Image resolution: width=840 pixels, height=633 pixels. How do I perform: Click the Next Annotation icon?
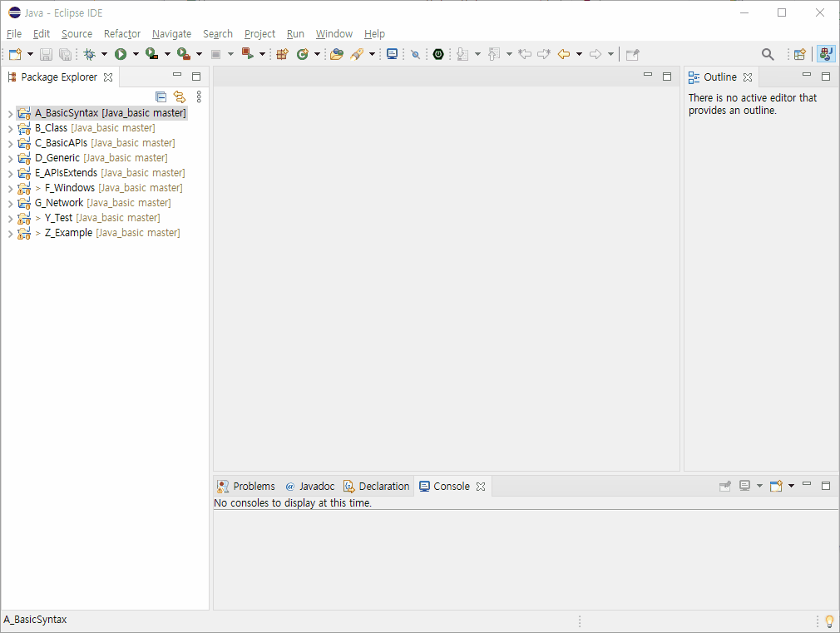click(463, 54)
